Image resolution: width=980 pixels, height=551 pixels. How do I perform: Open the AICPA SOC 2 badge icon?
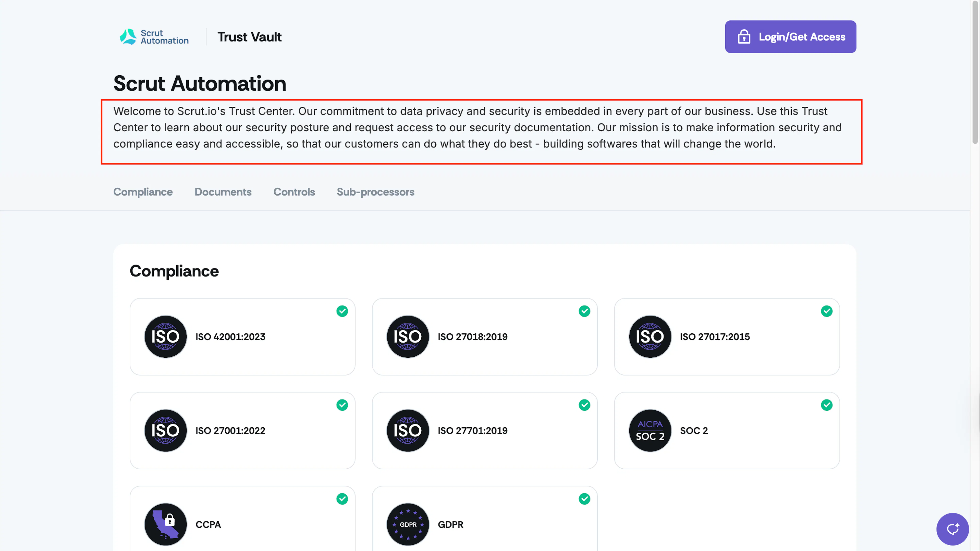coord(650,430)
